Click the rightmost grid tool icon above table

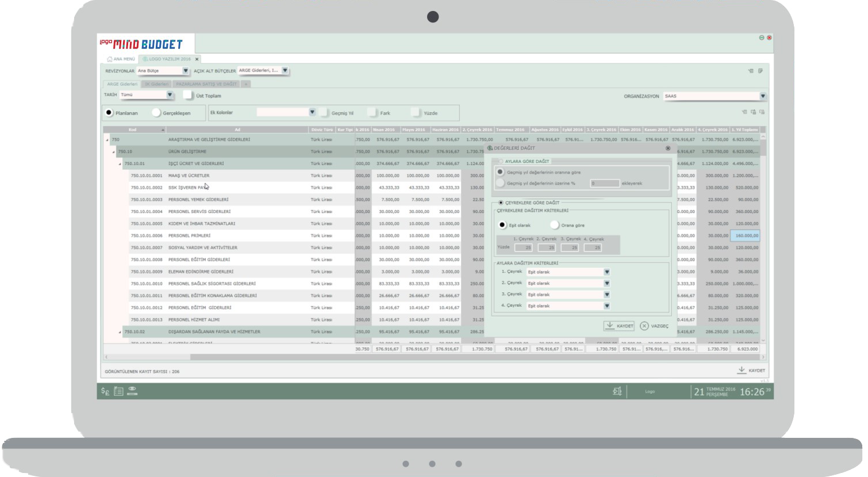pyautogui.click(x=762, y=112)
